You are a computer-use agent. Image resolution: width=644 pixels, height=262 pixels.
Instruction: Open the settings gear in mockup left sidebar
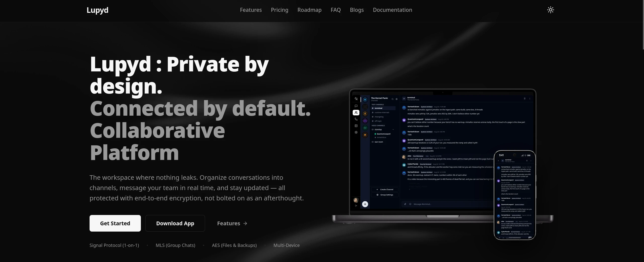pyautogui.click(x=356, y=132)
